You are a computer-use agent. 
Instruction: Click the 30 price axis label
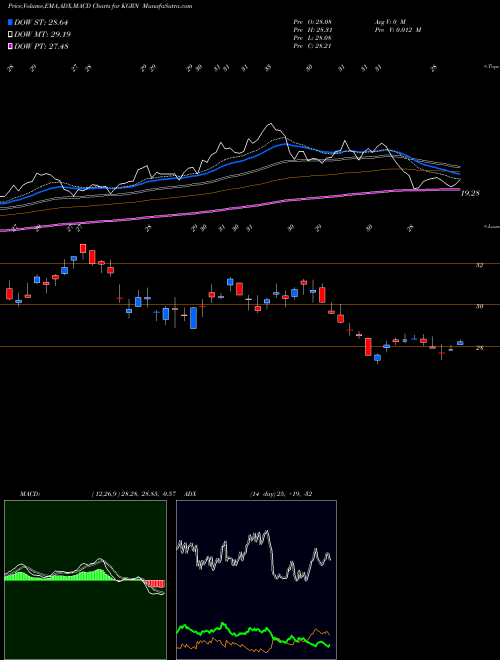479,306
